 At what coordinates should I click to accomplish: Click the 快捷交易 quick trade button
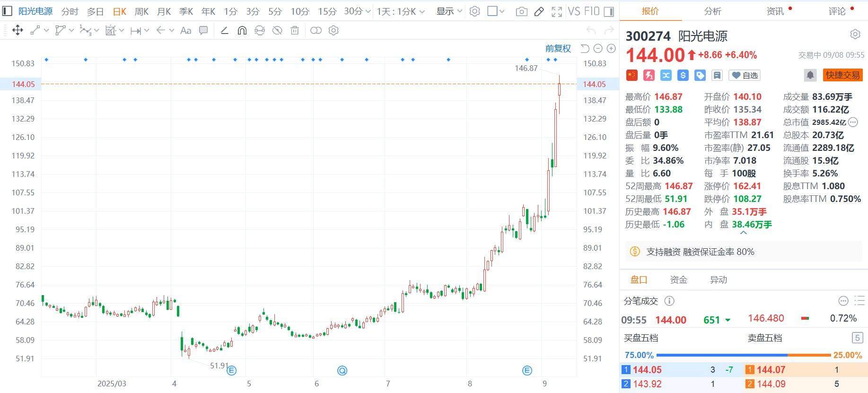click(x=842, y=75)
